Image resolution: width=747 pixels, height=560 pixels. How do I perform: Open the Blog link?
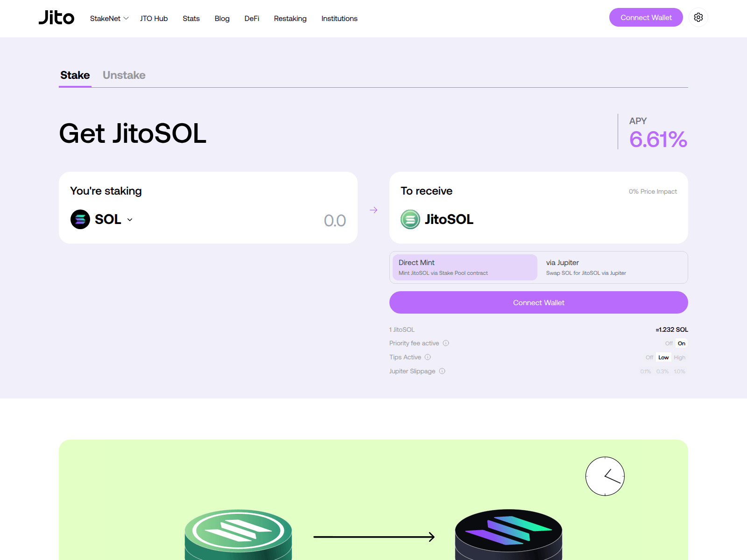point(222,18)
